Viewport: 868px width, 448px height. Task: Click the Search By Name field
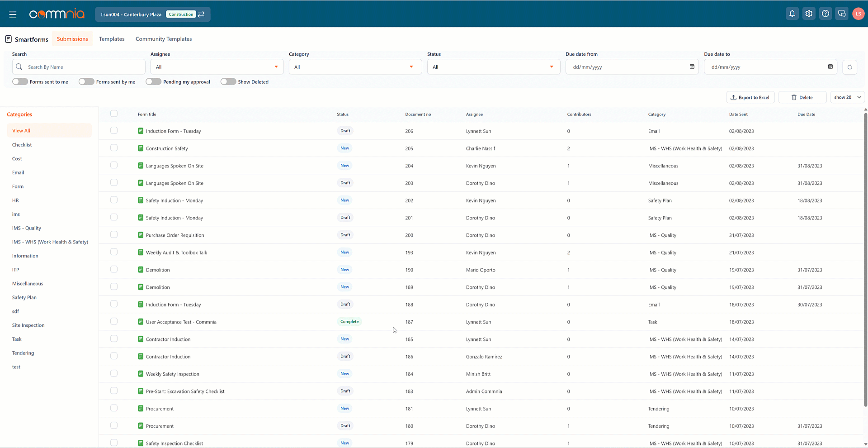coord(79,67)
